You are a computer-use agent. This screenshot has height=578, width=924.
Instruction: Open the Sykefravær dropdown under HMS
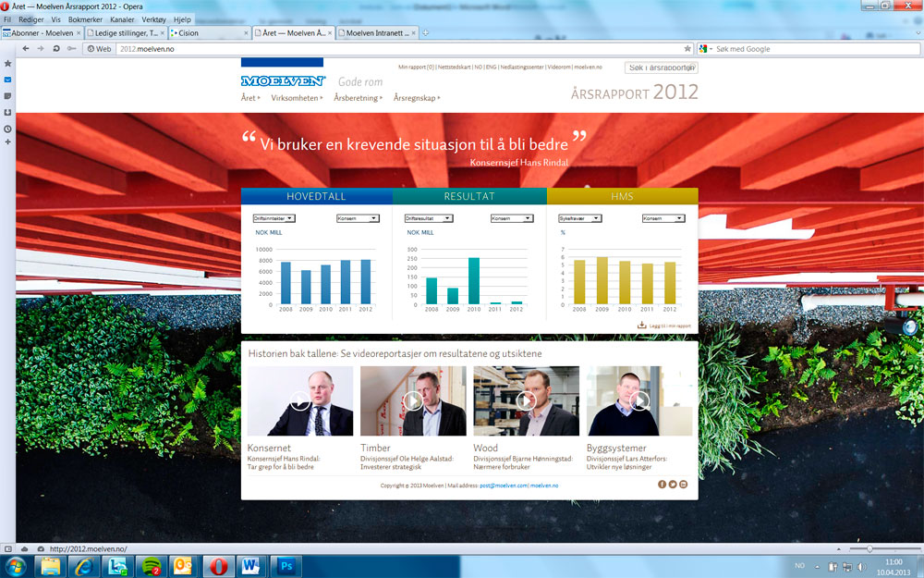pyautogui.click(x=580, y=218)
